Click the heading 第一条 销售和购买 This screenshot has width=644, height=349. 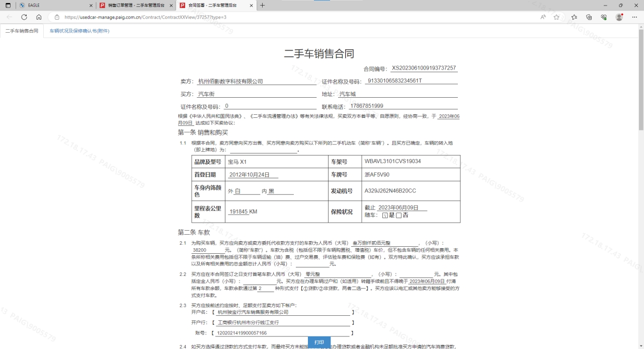203,132
